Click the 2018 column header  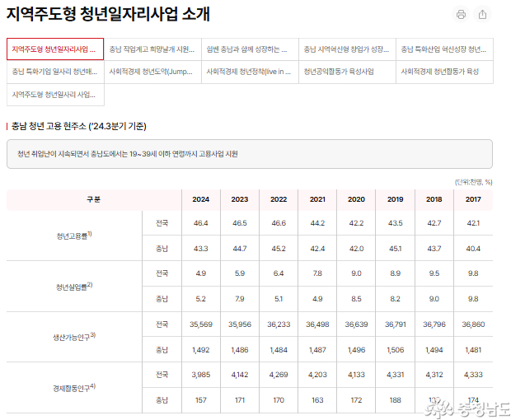(x=434, y=199)
